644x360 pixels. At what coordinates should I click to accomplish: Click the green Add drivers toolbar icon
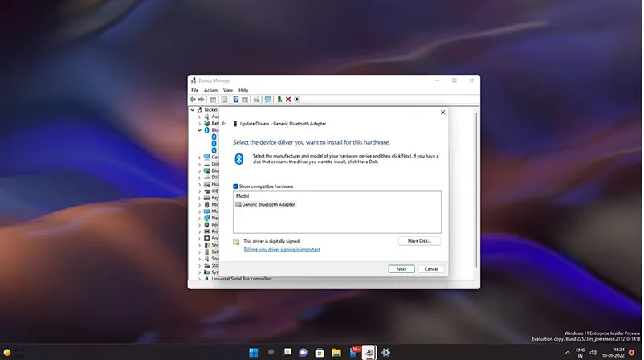(279, 100)
